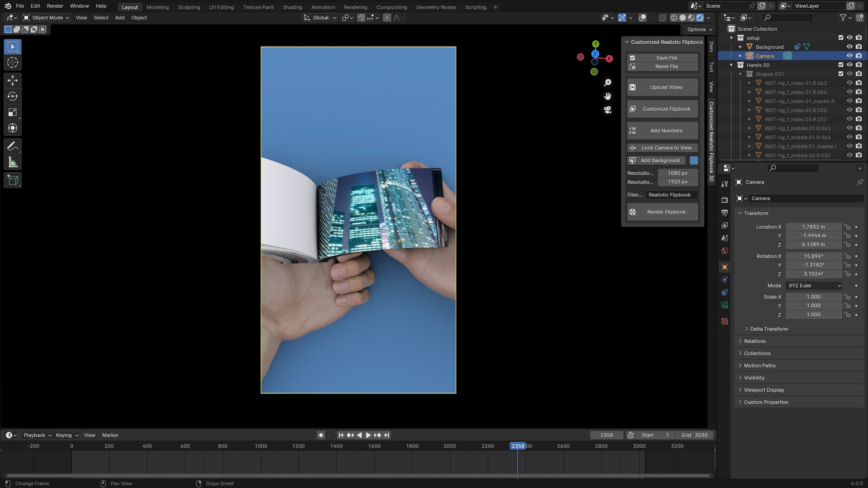Click the blue background color swatch
The image size is (868, 488).
(x=693, y=160)
